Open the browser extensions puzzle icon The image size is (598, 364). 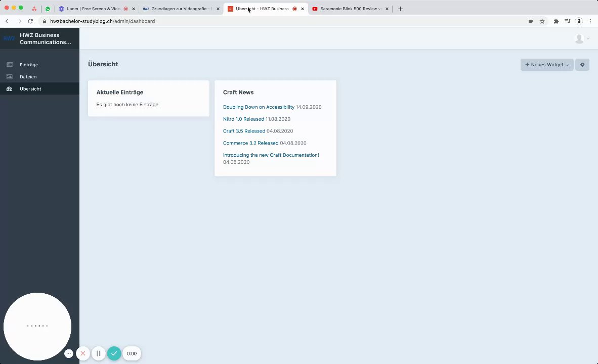[x=556, y=21]
